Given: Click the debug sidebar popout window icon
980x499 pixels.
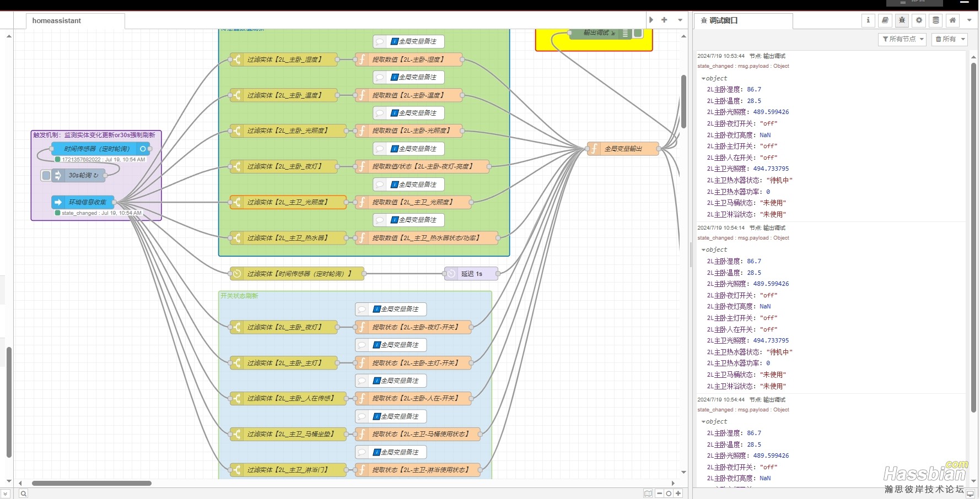Looking at the screenshot, I should tap(971, 493).
